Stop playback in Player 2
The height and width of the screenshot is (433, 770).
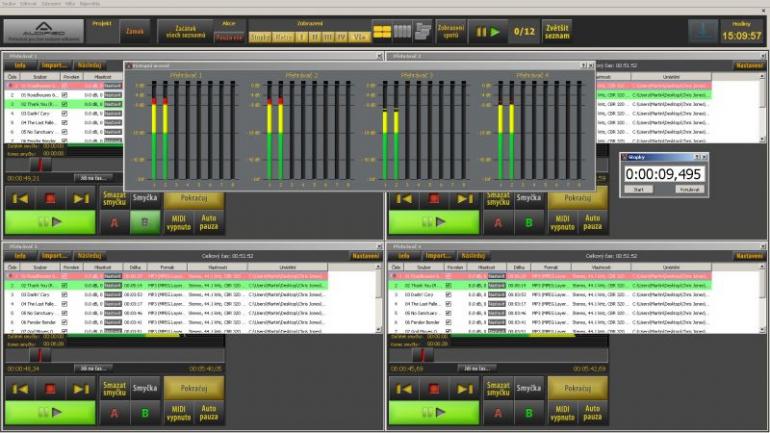(x=434, y=199)
